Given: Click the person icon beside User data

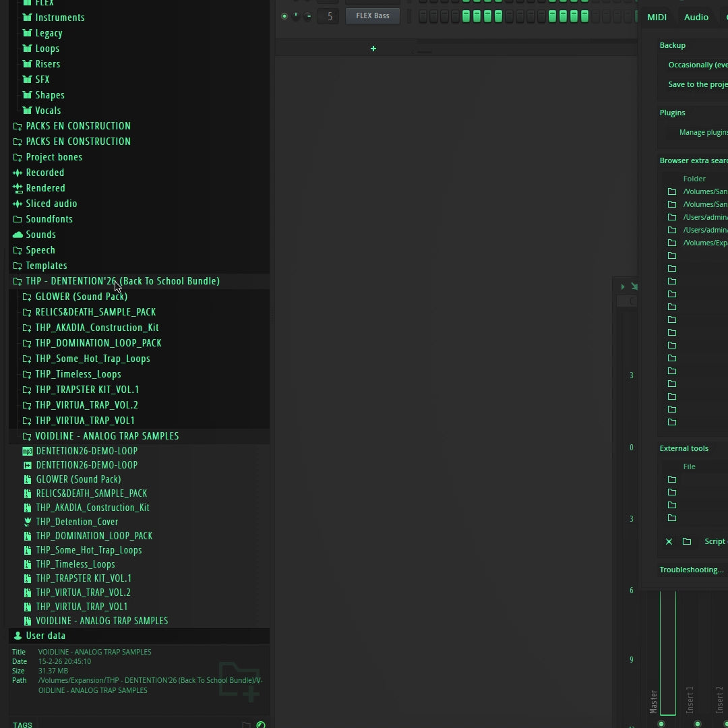Looking at the screenshot, I should click(18, 636).
